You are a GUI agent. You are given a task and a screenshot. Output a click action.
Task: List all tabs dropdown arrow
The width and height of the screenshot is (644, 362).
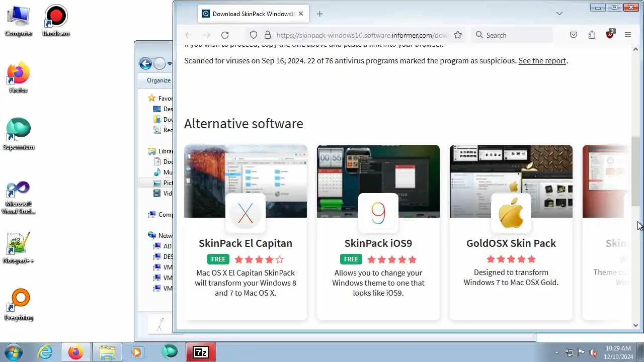[x=559, y=14]
